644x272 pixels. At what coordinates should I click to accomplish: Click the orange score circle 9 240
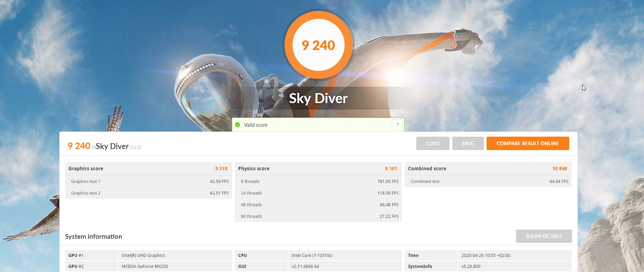click(318, 45)
